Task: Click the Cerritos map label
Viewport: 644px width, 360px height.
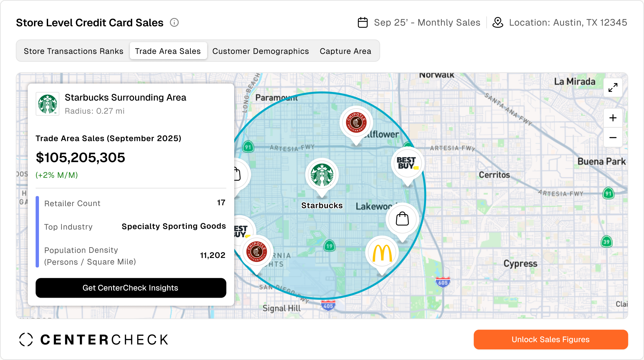Action: pos(494,175)
